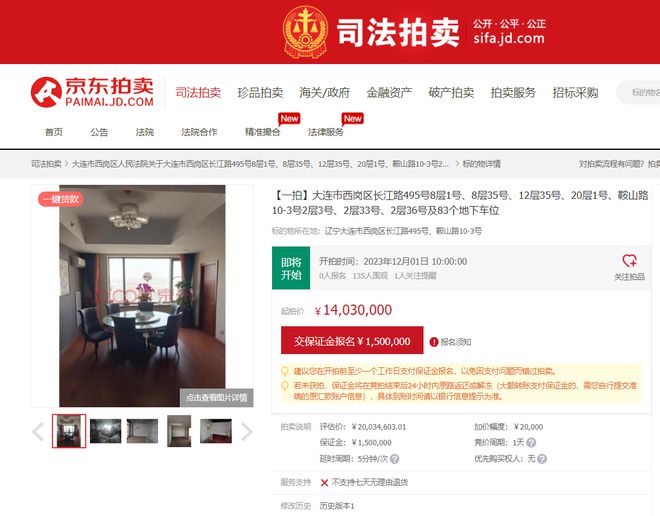This screenshot has width=660, height=516.
Task: Click 点击查看图片详情 on main photo
Action: point(217,398)
